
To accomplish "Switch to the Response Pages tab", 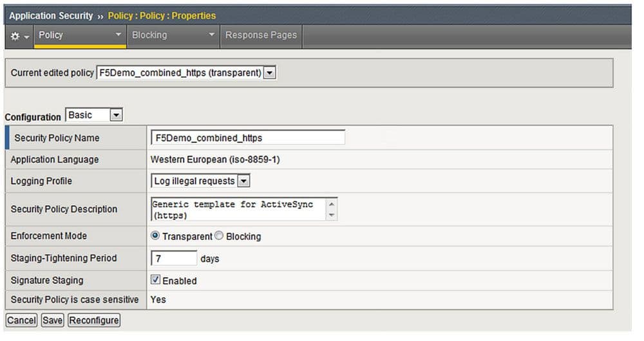I will point(261,35).
